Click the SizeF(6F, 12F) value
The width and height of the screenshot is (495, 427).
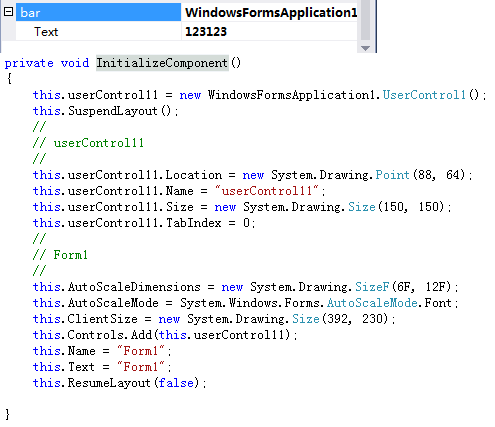[403, 287]
